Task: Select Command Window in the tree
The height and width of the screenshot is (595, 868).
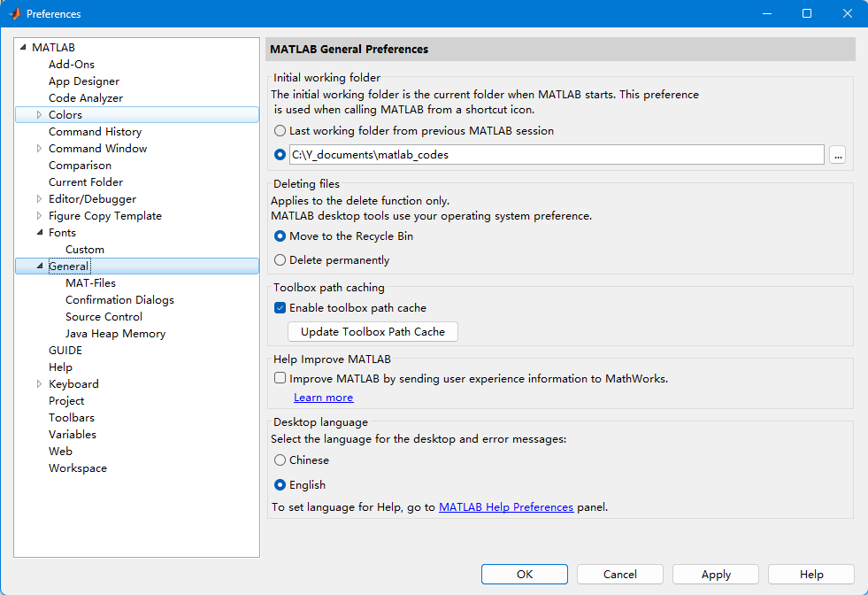Action: [97, 149]
